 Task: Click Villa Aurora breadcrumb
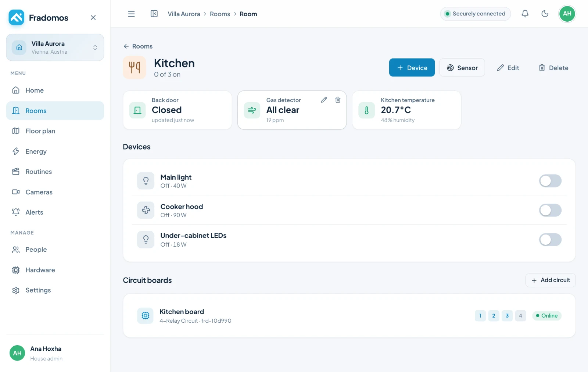184,14
